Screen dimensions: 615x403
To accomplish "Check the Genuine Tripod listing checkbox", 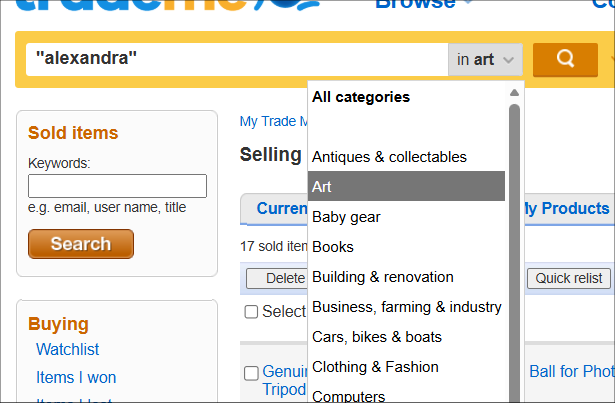I will pyautogui.click(x=252, y=373).
